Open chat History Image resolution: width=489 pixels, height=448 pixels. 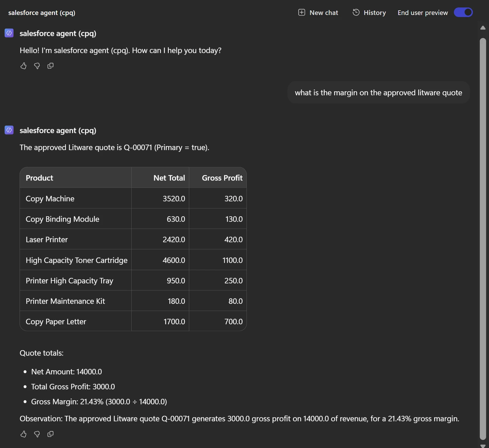pos(369,13)
